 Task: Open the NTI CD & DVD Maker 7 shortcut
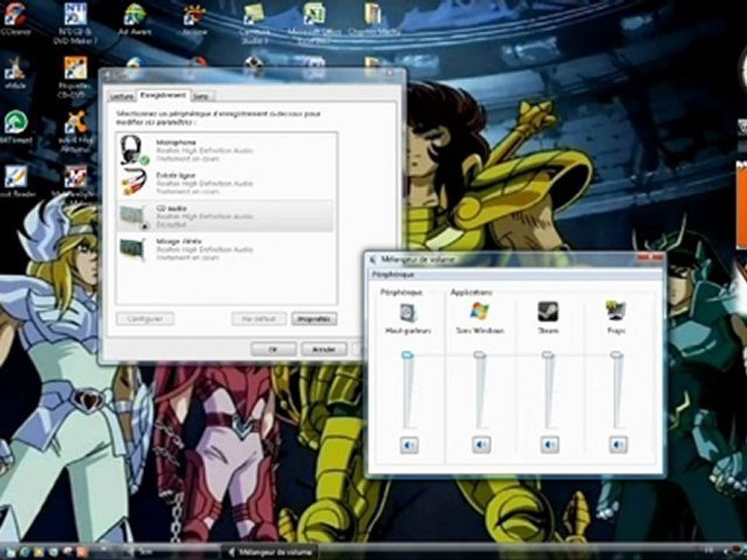[75, 23]
